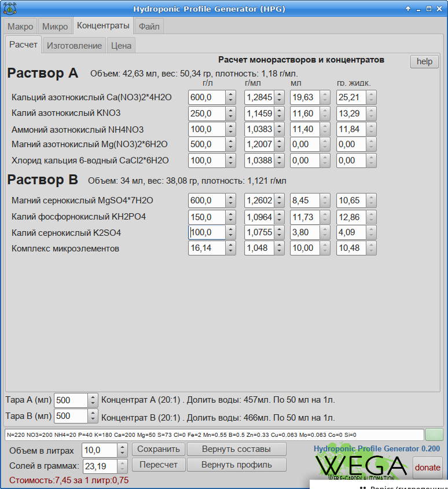448x489 pixels.
Task: Adjust CaCl2*6H2O density 1,0388 spinner
Action: pyautogui.click(x=279, y=160)
